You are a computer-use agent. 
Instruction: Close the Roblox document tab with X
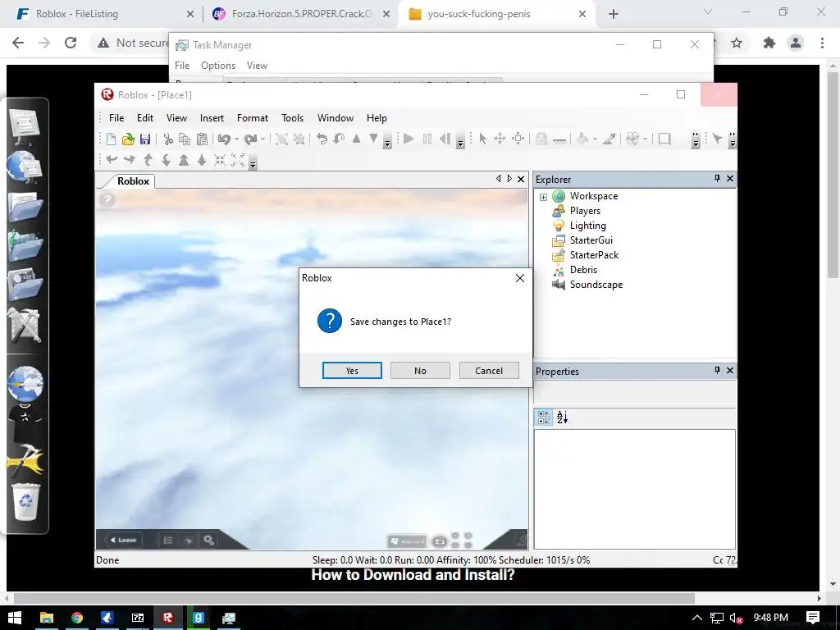point(521,179)
